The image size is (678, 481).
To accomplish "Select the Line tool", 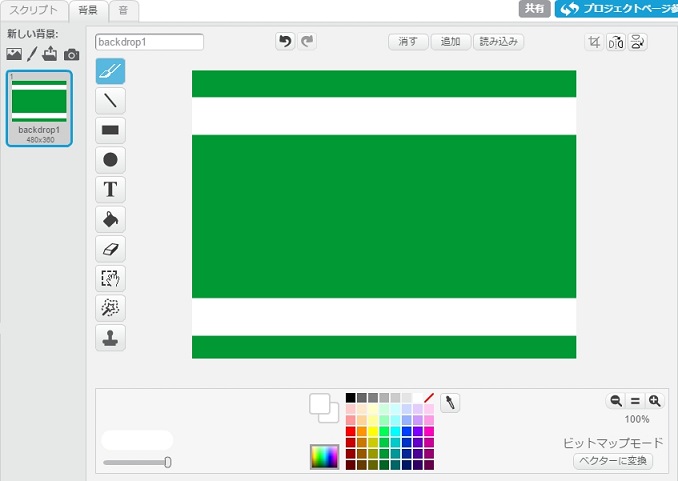I will tap(110, 100).
